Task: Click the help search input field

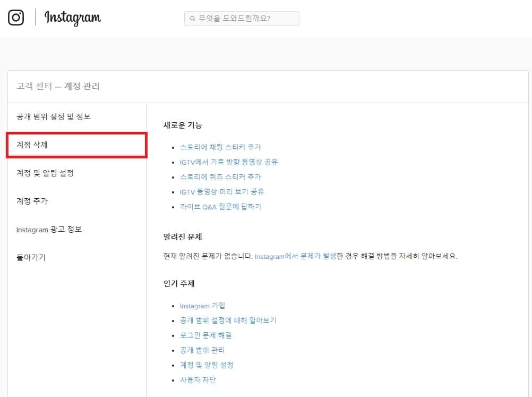Action: pos(242,19)
